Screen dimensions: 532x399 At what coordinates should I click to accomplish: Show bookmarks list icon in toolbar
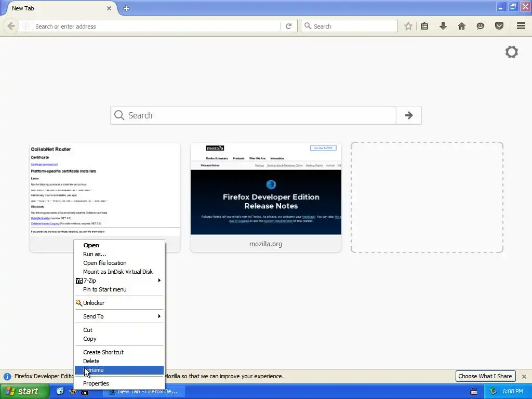[x=424, y=26]
